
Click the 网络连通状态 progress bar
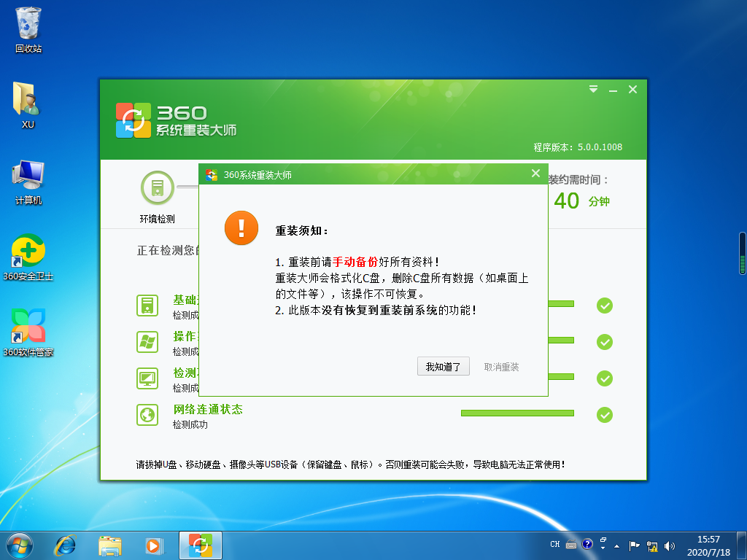517,413
